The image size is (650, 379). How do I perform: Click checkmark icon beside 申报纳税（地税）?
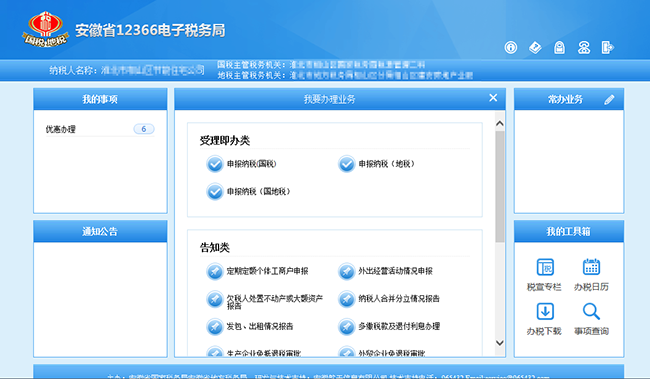click(x=346, y=164)
